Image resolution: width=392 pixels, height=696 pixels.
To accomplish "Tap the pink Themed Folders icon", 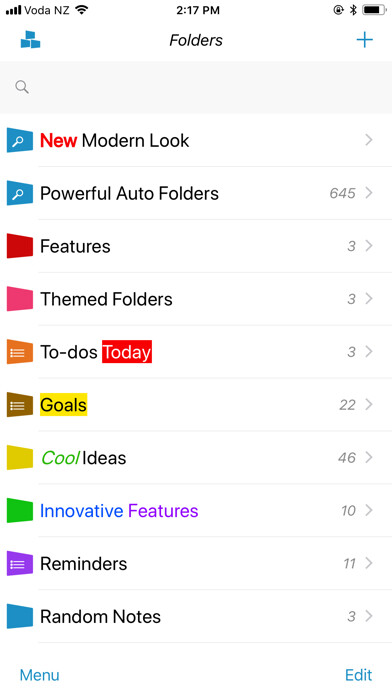I will click(20, 299).
